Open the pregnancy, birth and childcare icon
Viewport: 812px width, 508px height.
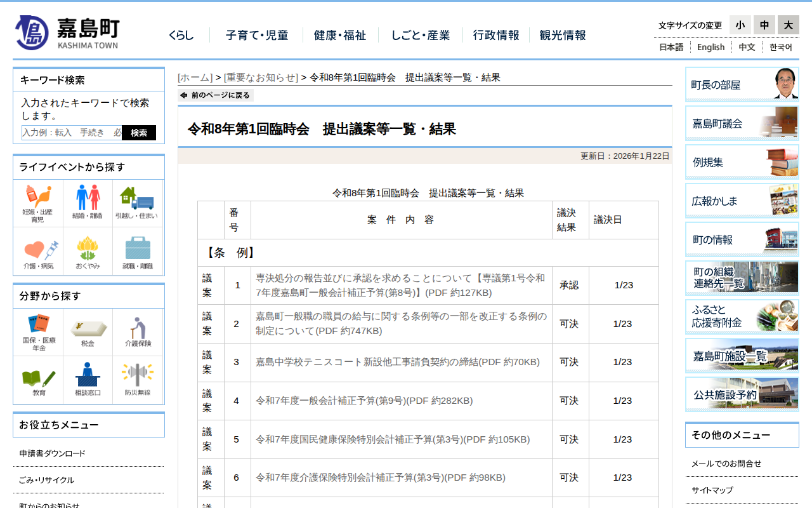click(x=38, y=203)
